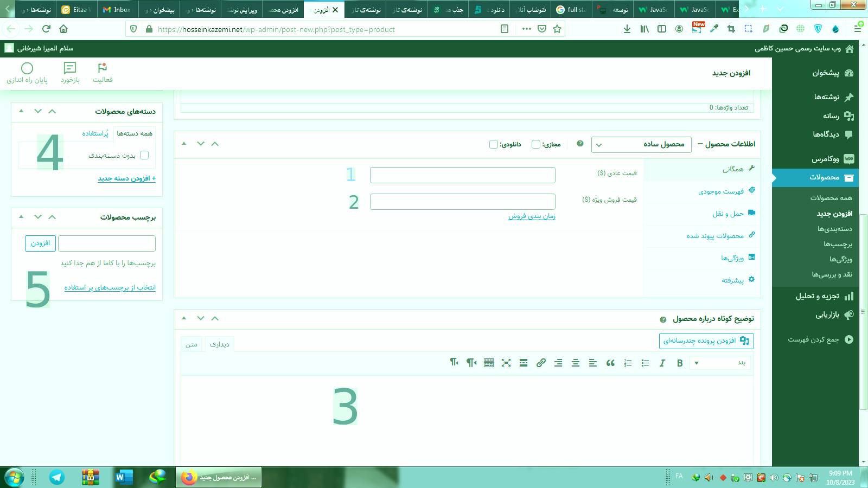
Task: Click the قیمت عادی regular price field
Action: click(x=463, y=175)
